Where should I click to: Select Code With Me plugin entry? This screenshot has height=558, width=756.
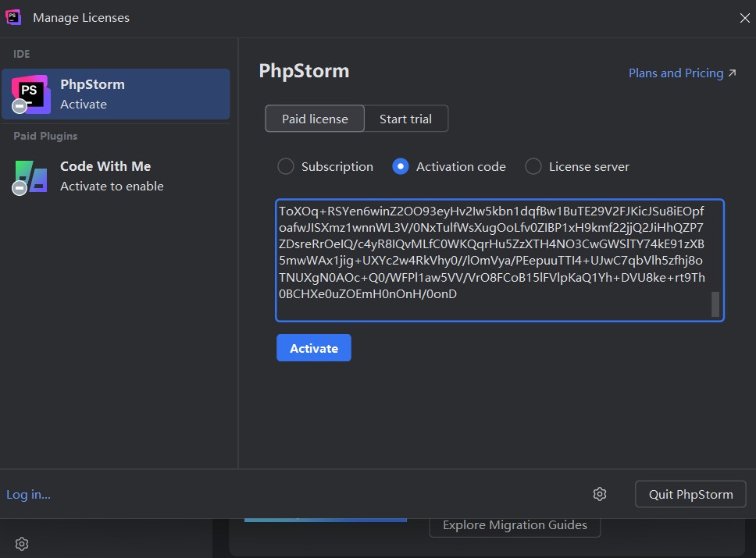116,176
